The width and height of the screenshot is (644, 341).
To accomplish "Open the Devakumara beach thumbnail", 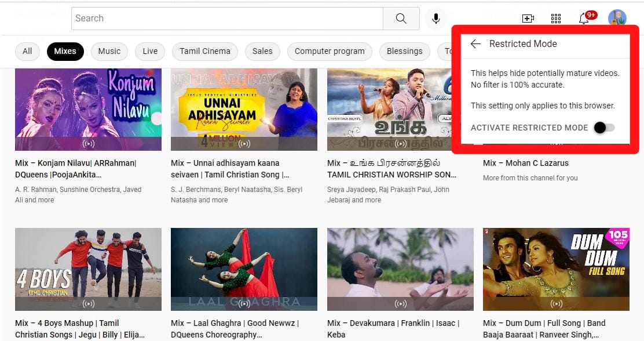I will click(x=400, y=270).
